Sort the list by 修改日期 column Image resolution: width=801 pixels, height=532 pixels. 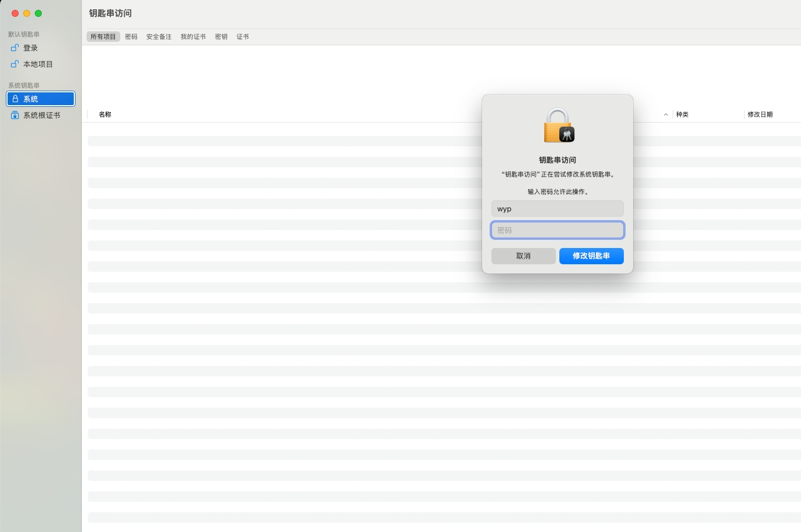tap(760, 114)
